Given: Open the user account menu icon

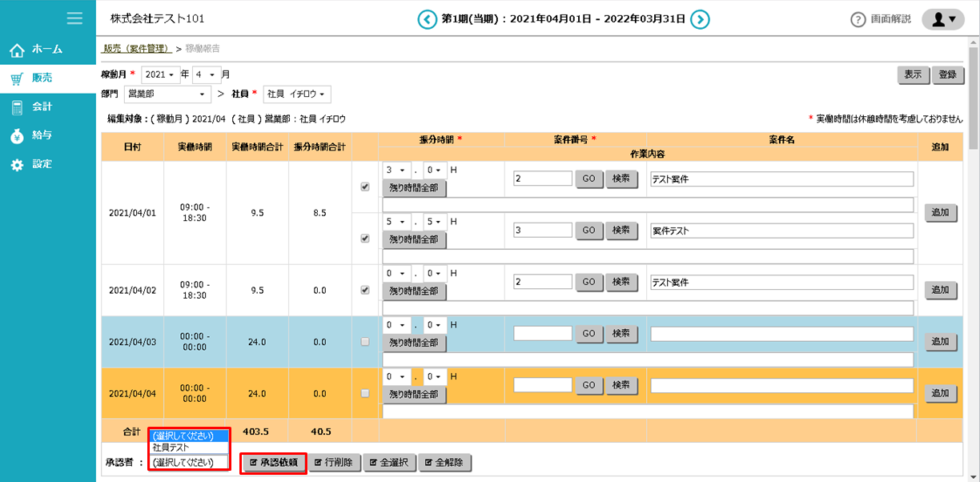Looking at the screenshot, I should pos(942,19).
